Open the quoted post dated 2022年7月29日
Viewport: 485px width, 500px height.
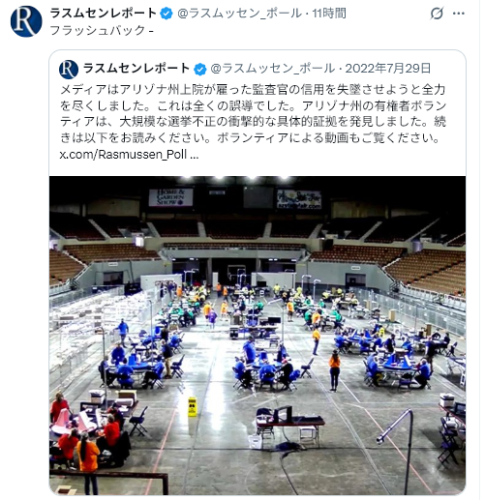point(388,69)
